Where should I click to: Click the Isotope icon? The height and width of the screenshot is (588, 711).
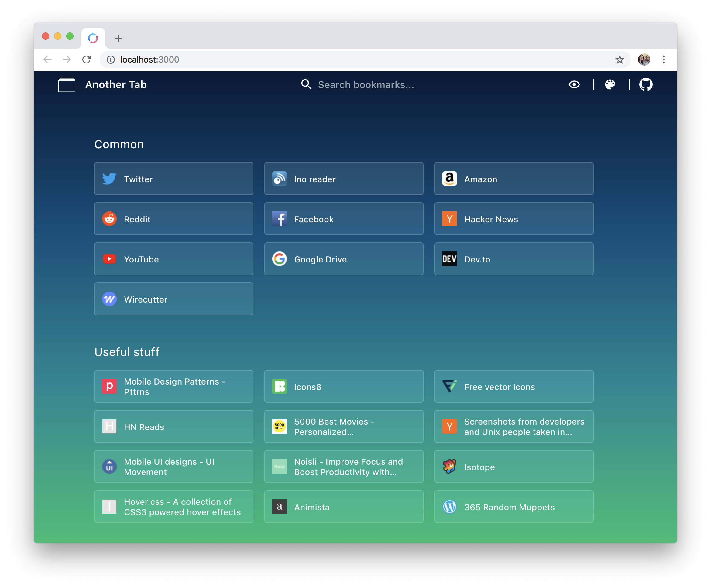pyautogui.click(x=449, y=467)
